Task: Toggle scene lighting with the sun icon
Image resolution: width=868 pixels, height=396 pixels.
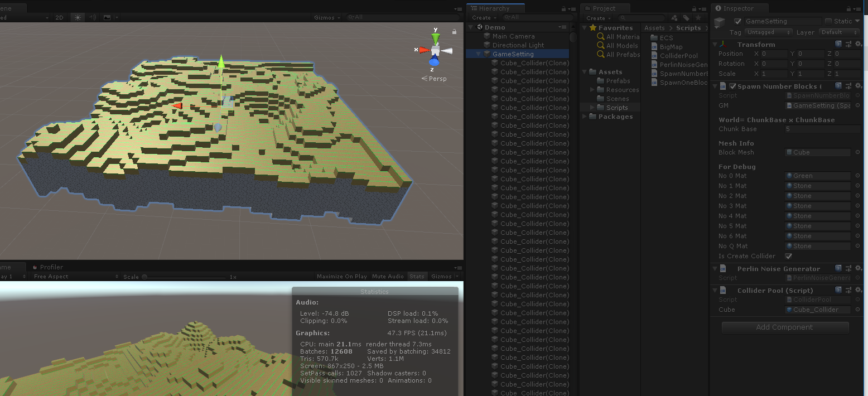Action: [78, 17]
